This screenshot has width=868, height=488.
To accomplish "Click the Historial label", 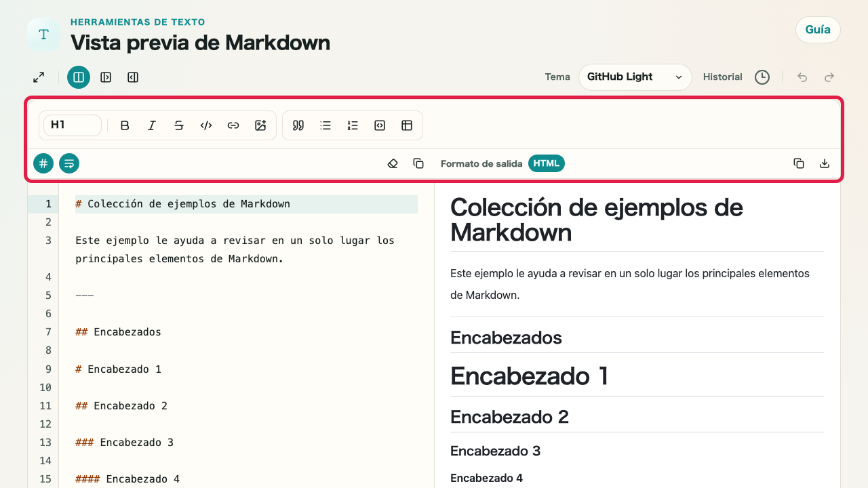I will pyautogui.click(x=723, y=77).
